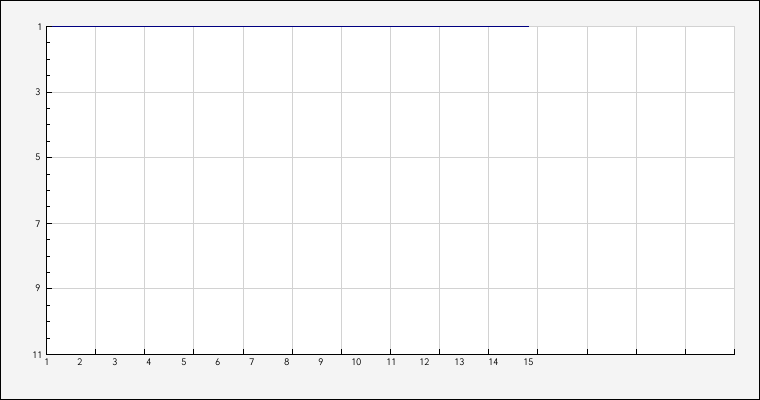Select horizontal axis label "2"
760x400 pixels.
pyautogui.click(x=80, y=362)
